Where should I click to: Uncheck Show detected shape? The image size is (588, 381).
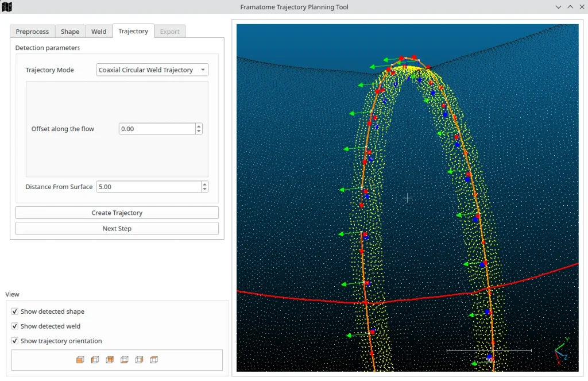tap(14, 311)
